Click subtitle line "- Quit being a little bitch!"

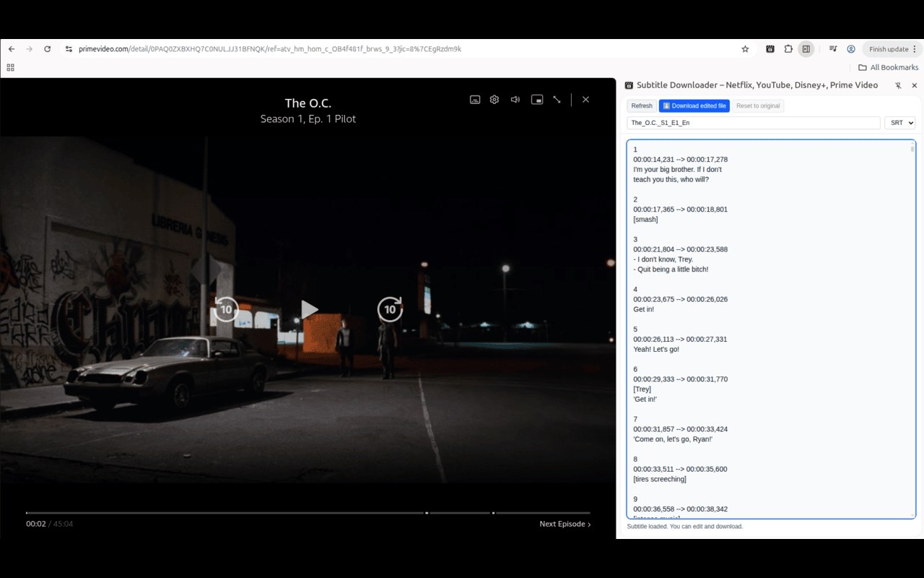(x=671, y=269)
